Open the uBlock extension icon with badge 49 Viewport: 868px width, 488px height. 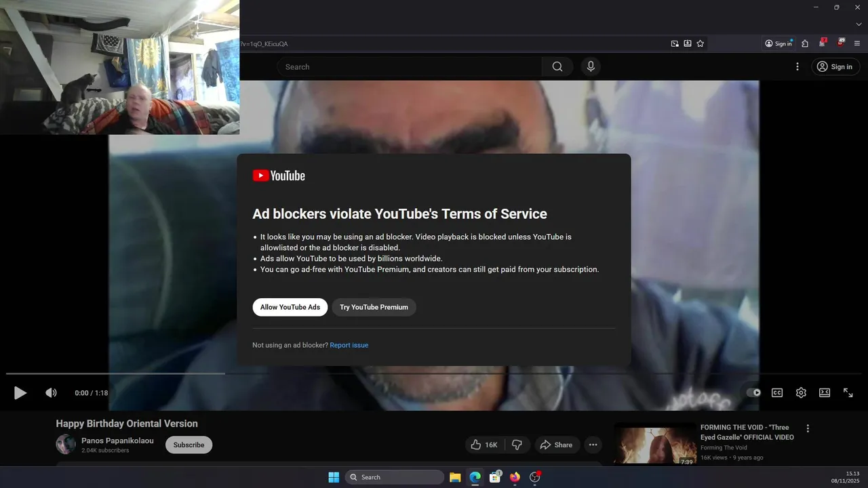pos(841,43)
